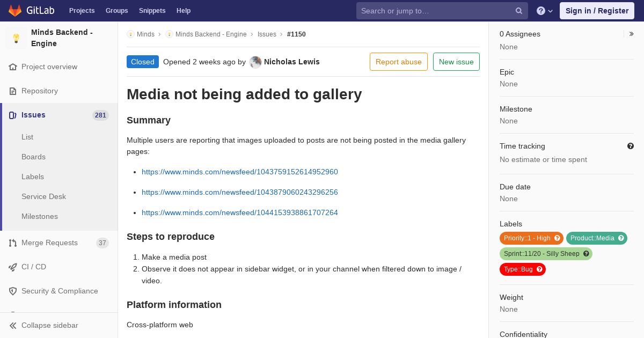Click Nicholas Lewis avatar image
This screenshot has width=644, height=338.
255,62
